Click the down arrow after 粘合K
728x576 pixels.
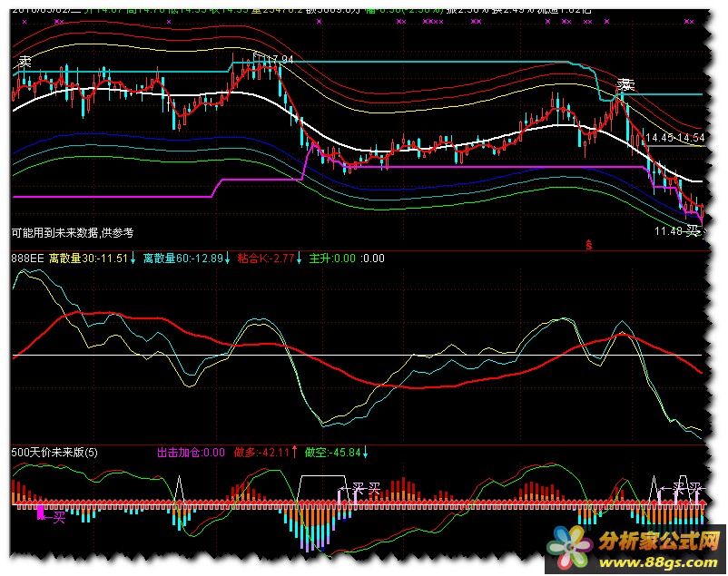(299, 259)
